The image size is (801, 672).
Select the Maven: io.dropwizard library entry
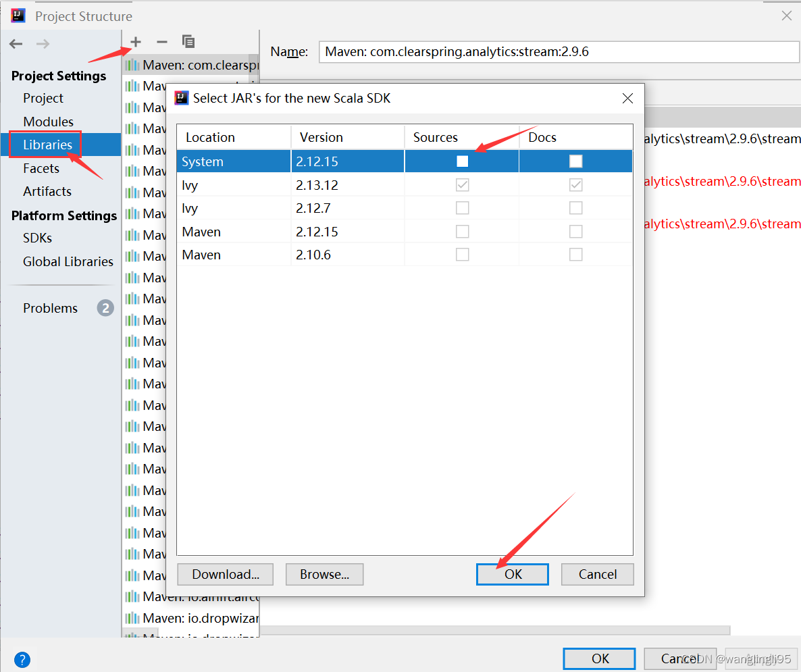[191, 619]
